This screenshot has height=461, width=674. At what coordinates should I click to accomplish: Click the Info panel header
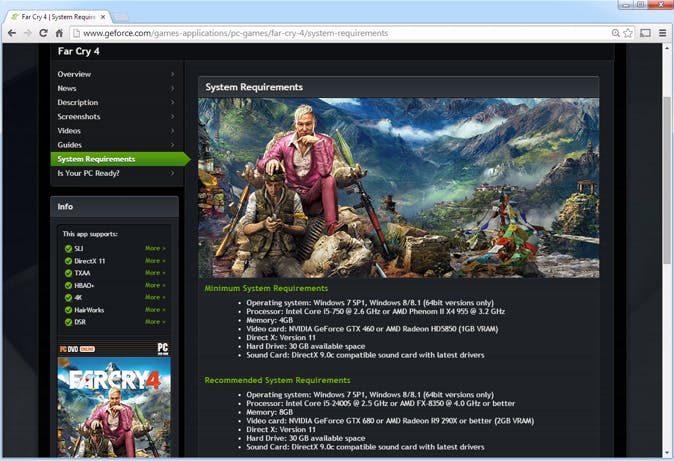point(114,207)
